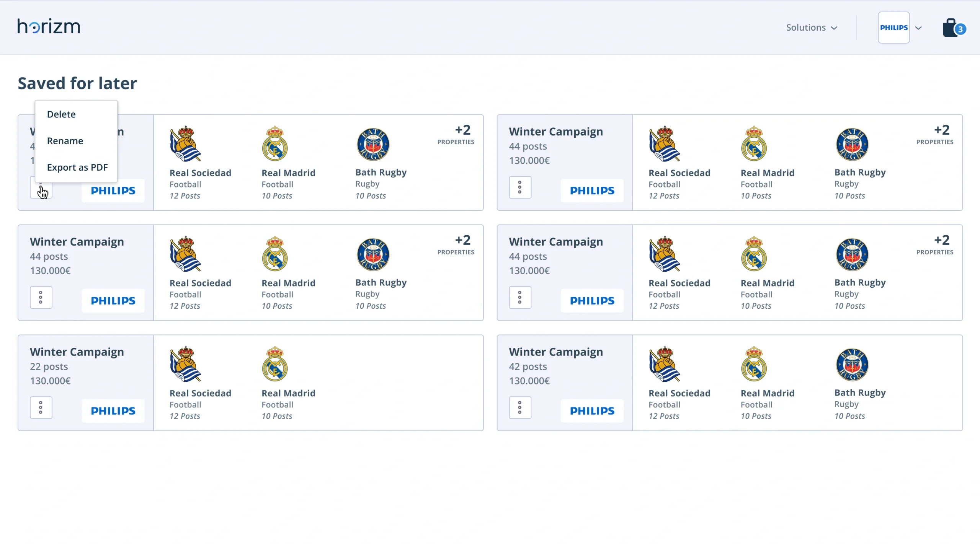Open three-dot menu of top-right Winter Campaign card
980x544 pixels.
click(520, 187)
